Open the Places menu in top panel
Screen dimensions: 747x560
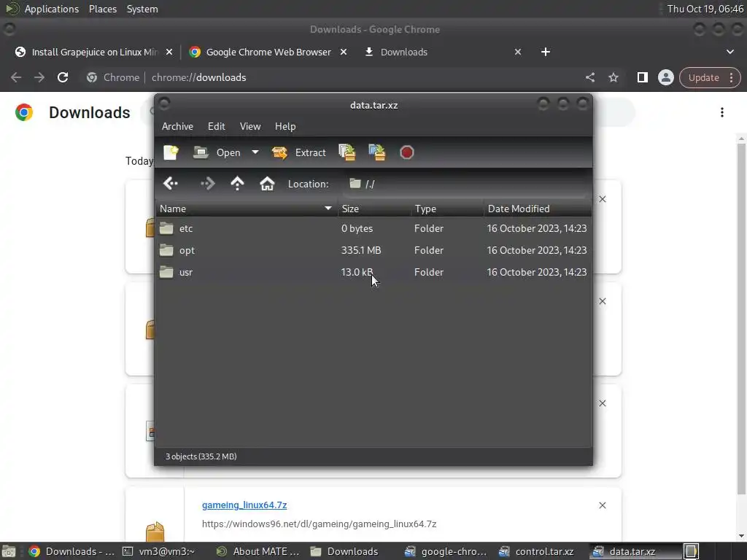(103, 9)
